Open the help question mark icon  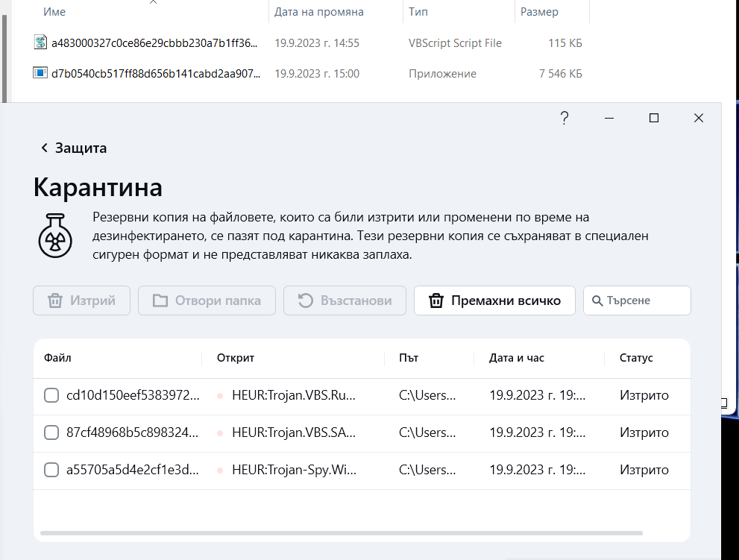point(565,118)
